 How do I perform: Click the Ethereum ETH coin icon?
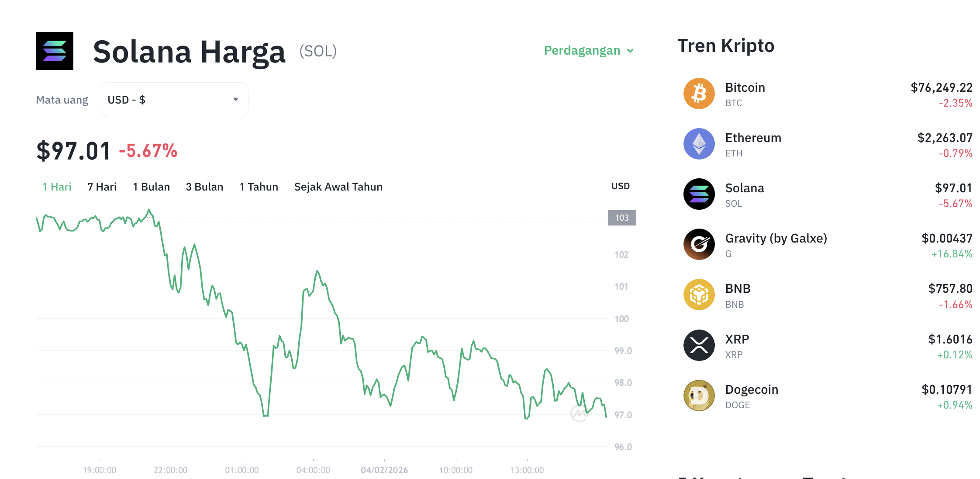coord(699,144)
